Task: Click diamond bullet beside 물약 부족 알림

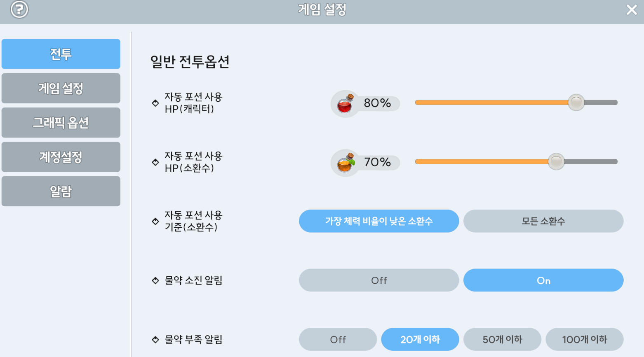Action: [155, 340]
